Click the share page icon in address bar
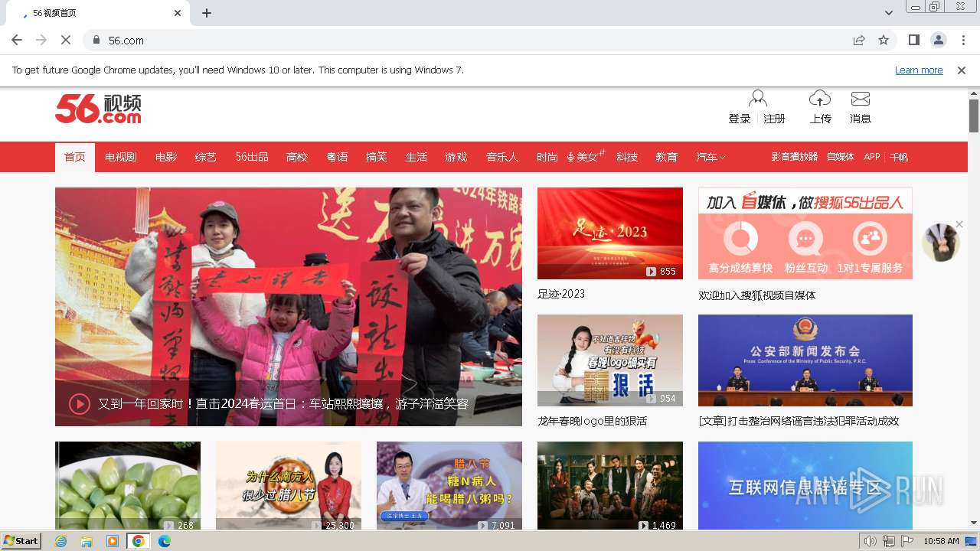 click(x=859, y=40)
